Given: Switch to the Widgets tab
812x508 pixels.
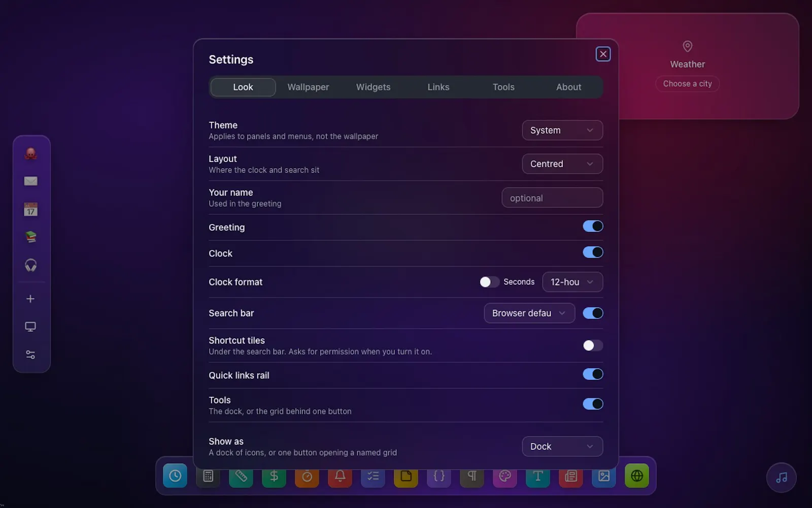Looking at the screenshot, I should [374, 87].
